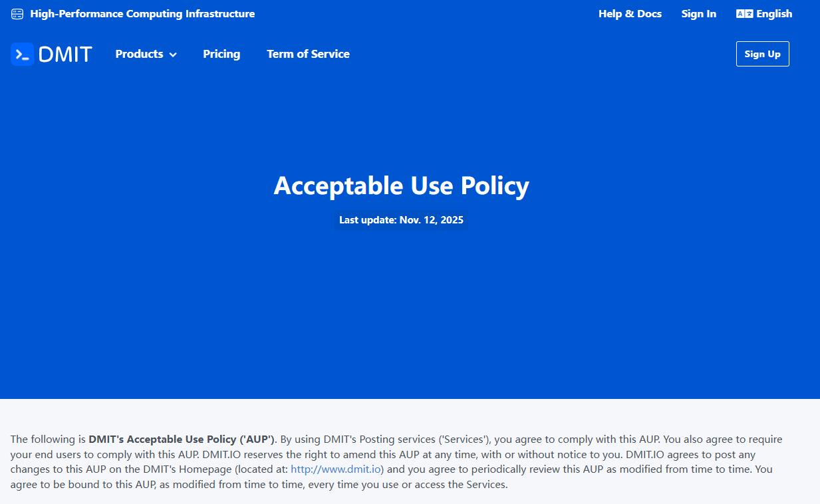Screen dimensions: 820x504
Task: Click the bold DMIT's Acceptable Use Policy ('AUP') text
Action: [182, 440]
